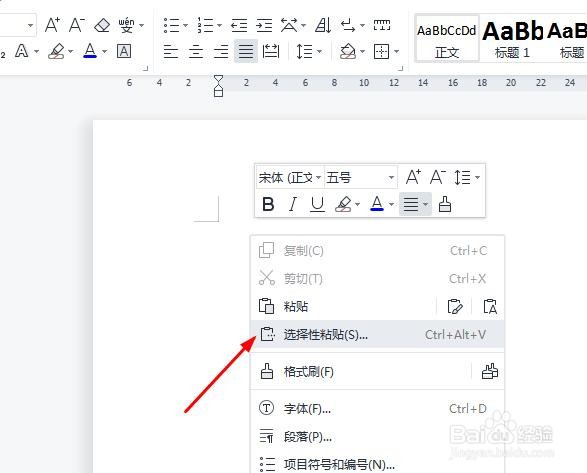Center text in ribbon

[196, 51]
